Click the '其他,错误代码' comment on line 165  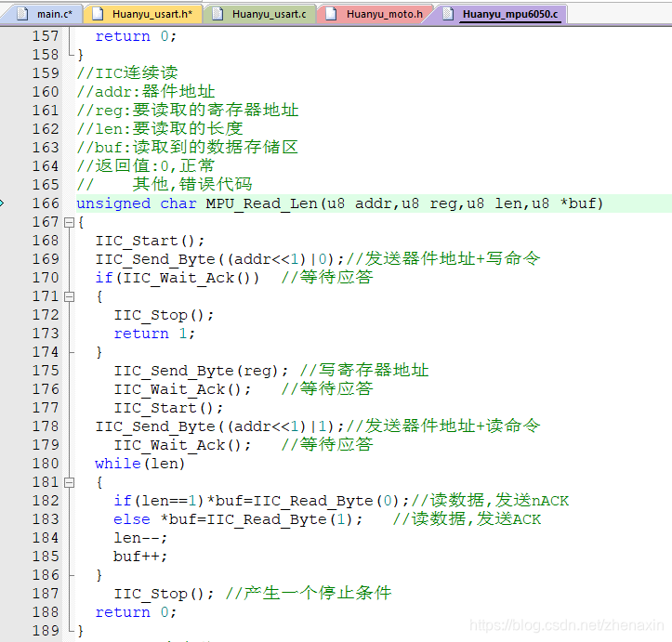point(192,185)
